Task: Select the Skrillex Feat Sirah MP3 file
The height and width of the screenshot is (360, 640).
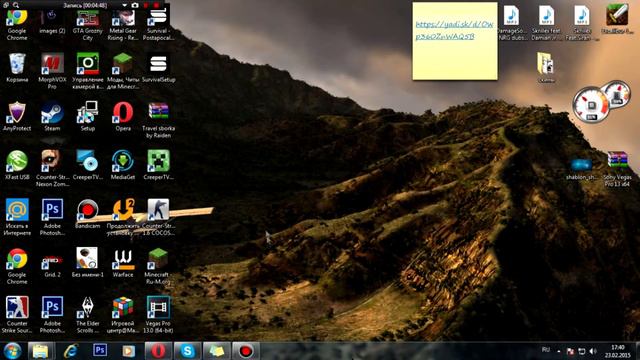Action: [x=582, y=22]
